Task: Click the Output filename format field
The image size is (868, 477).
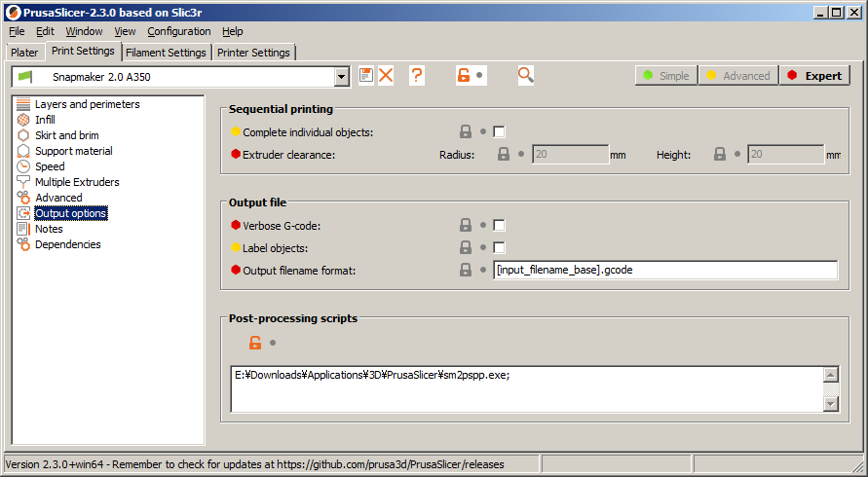Action: (x=664, y=270)
